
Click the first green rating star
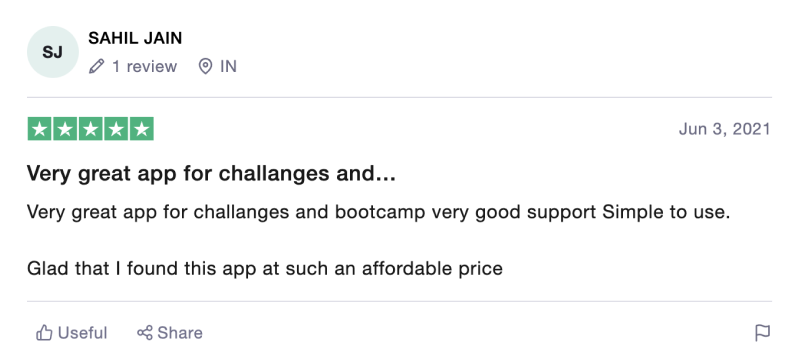39,129
